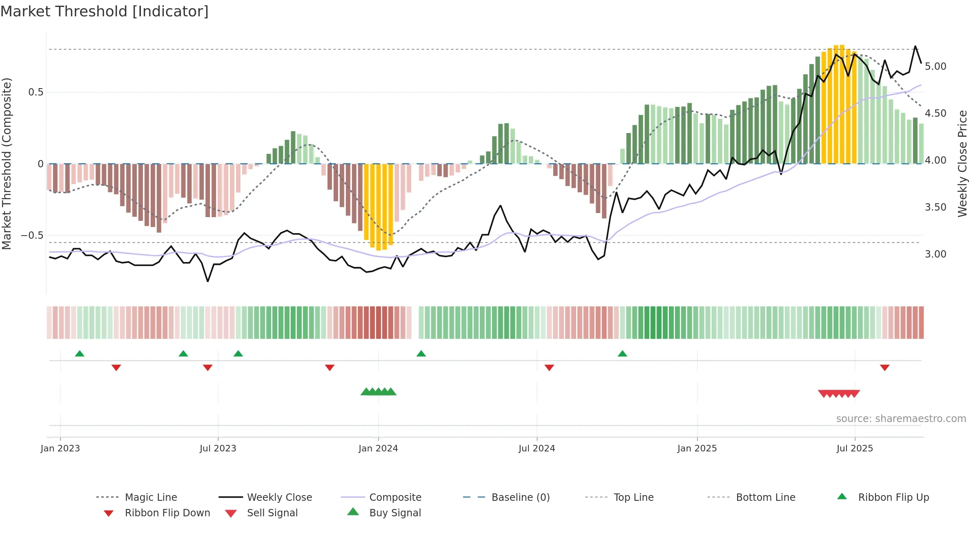The width and height of the screenshot is (980, 551).
Task: Click the Ribbon Flip Down marker just after Jul 2024
Action: point(549,368)
